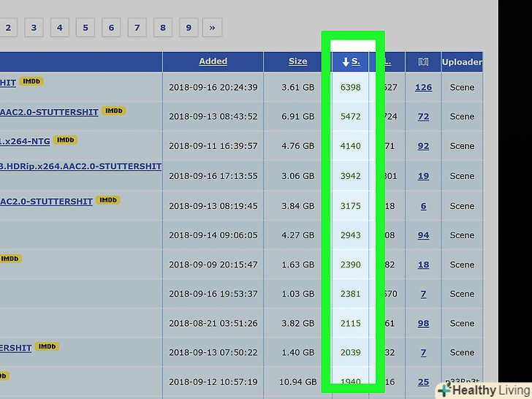This screenshot has width=532, height=399.
Task: Sort by seeders S. column header
Action: pyautogui.click(x=351, y=61)
